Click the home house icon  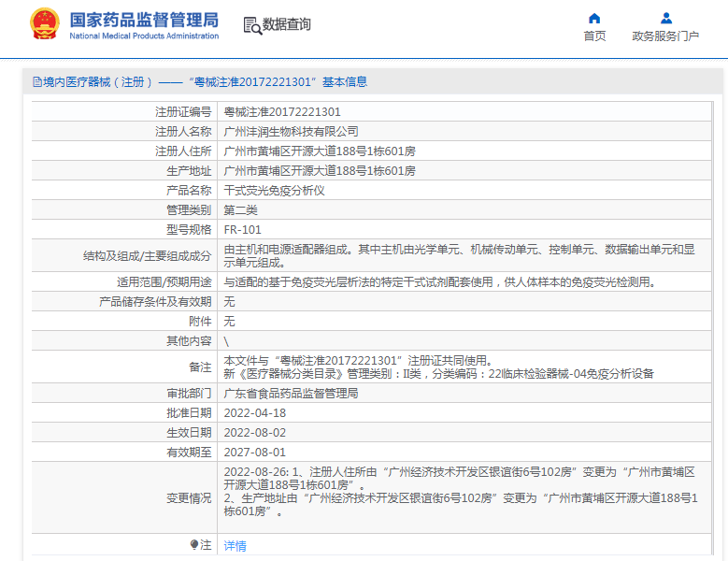coord(594,18)
